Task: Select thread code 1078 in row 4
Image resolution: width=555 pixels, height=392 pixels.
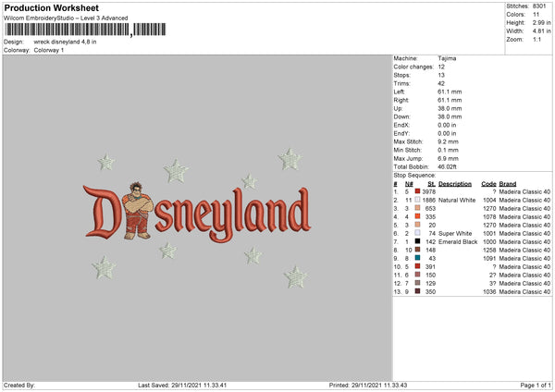Action: (x=489, y=217)
